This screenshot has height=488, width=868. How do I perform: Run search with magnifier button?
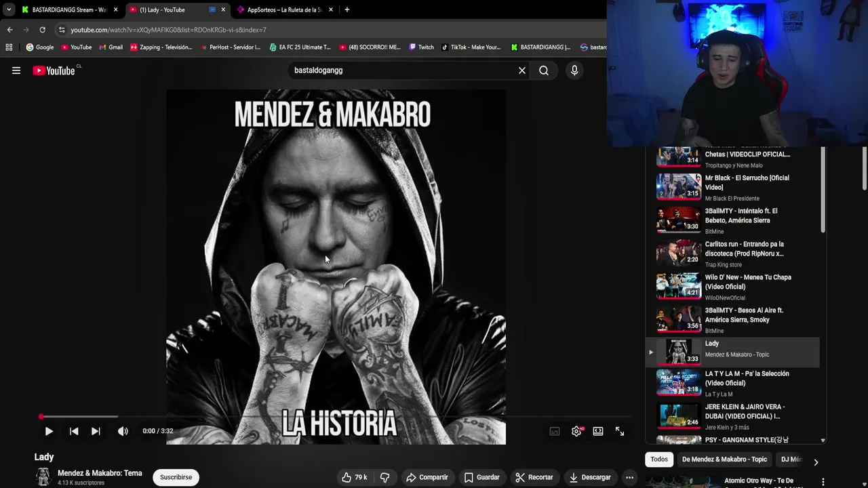coord(544,70)
